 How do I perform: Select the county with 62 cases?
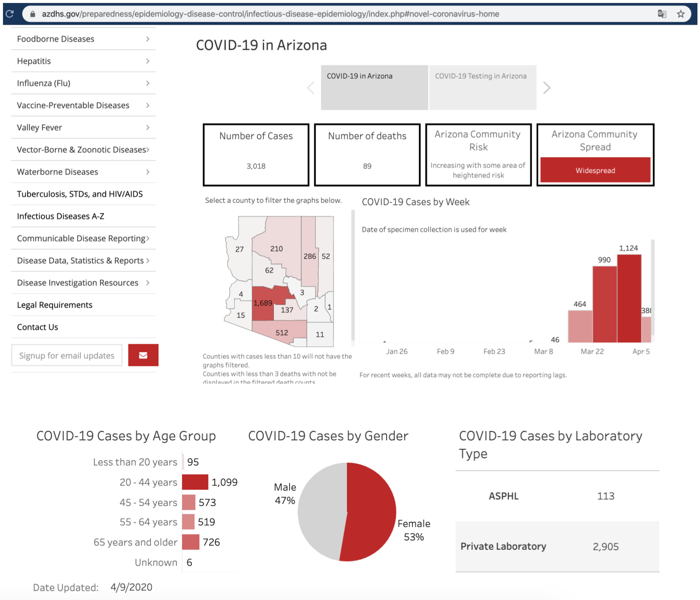click(x=269, y=270)
